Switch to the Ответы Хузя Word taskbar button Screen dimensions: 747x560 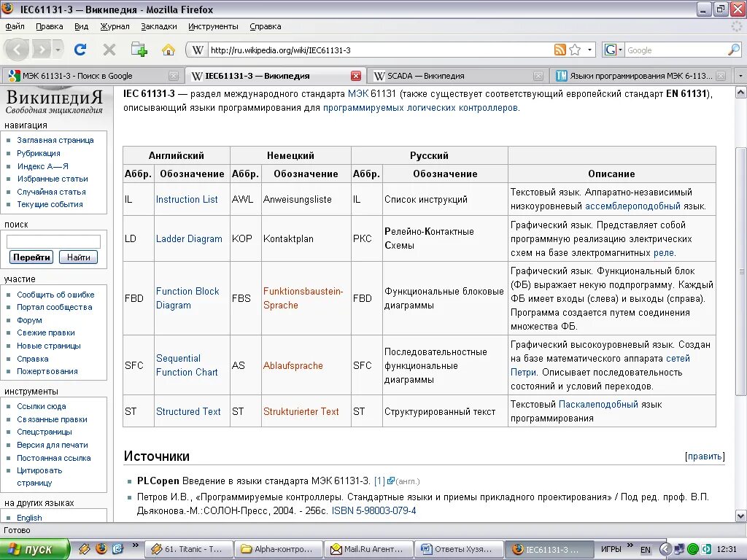[458, 549]
